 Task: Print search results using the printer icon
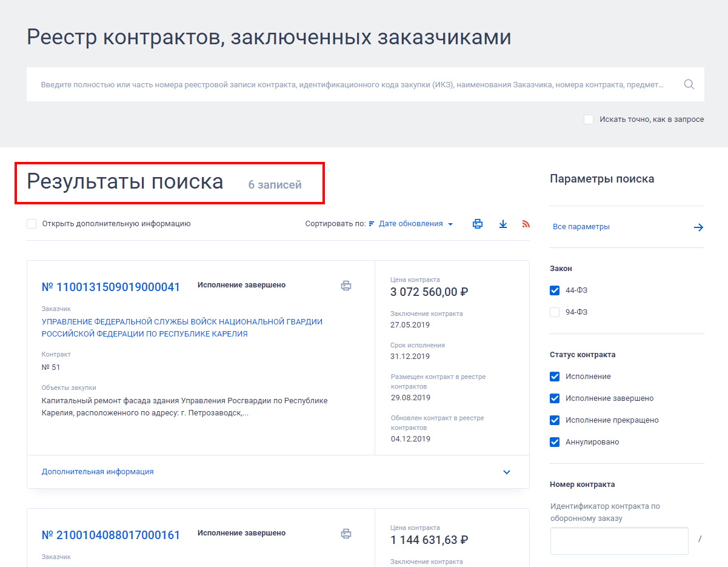478,224
